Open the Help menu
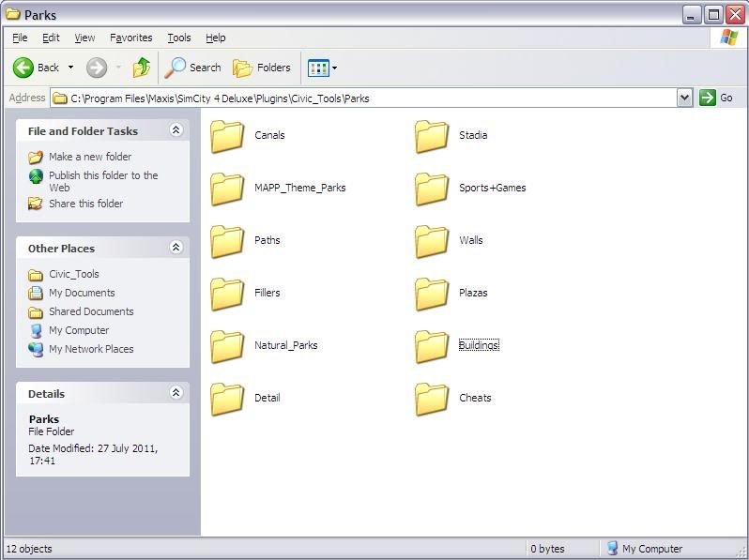This screenshot has height=560, width=749. click(216, 38)
